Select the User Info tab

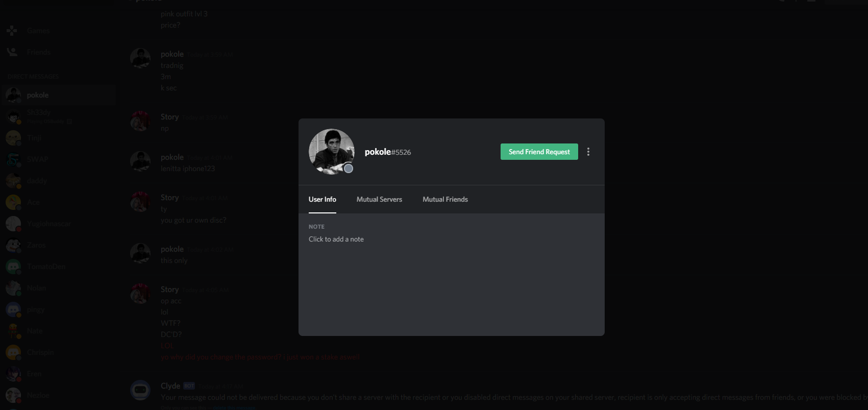[x=323, y=199]
